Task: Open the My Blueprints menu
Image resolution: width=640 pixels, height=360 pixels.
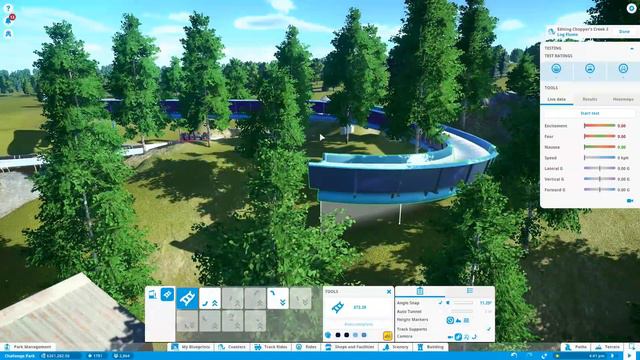Action: click(x=191, y=347)
